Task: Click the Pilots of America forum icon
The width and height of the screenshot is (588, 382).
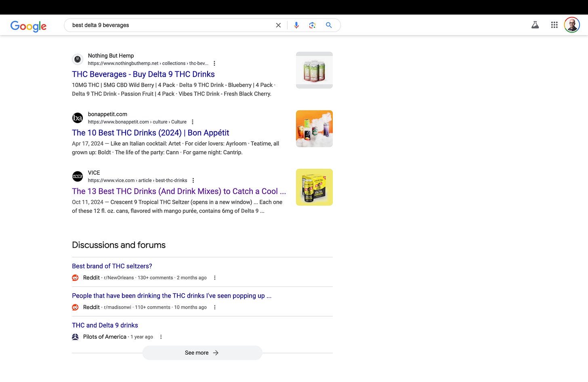Action: [x=75, y=337]
